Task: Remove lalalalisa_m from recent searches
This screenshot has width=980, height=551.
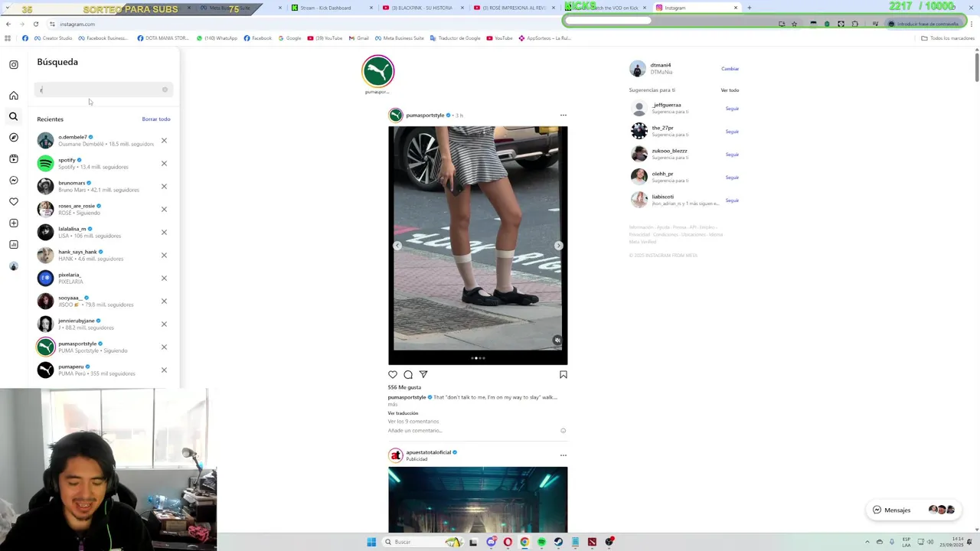Action: [x=164, y=233]
